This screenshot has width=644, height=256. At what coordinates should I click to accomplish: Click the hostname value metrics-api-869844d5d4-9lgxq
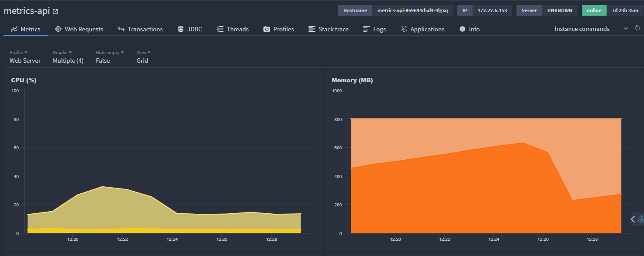pyautogui.click(x=412, y=10)
